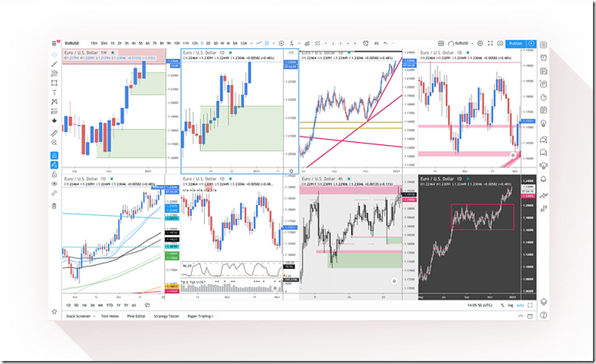Viewport: 596px width, 364px height.
Task: Open the Pine Editor tab
Action: (x=136, y=316)
